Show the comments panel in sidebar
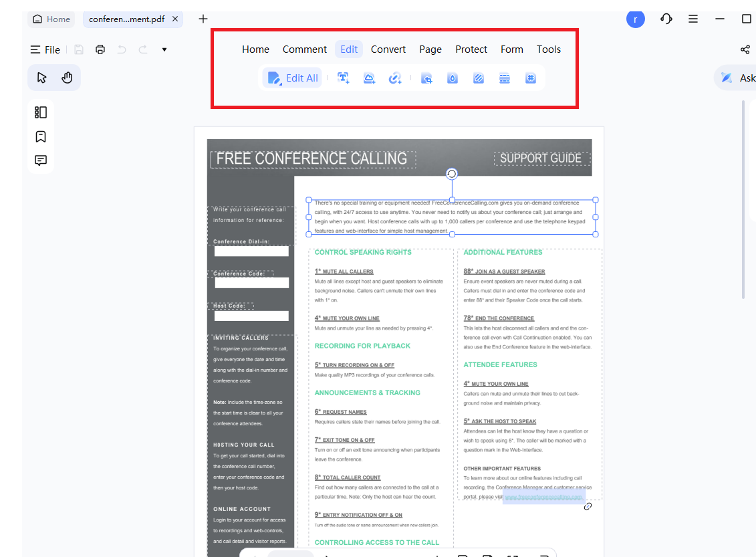This screenshot has width=756, height=557. coord(41,160)
